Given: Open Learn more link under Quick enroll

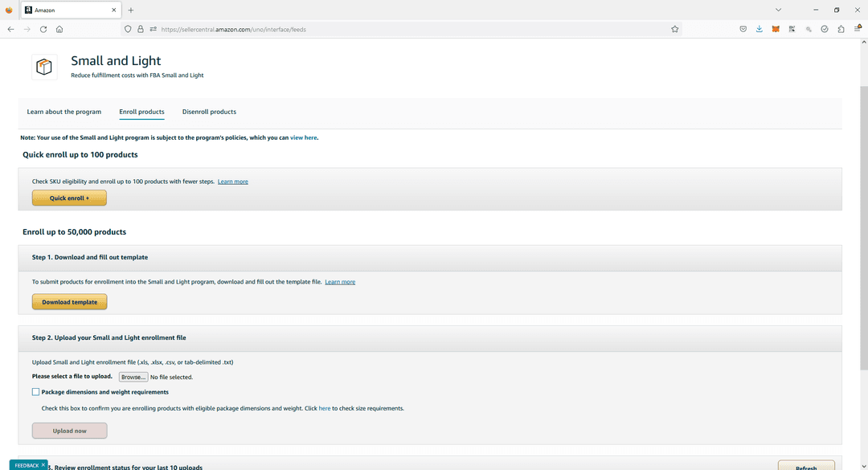Looking at the screenshot, I should 232,182.
